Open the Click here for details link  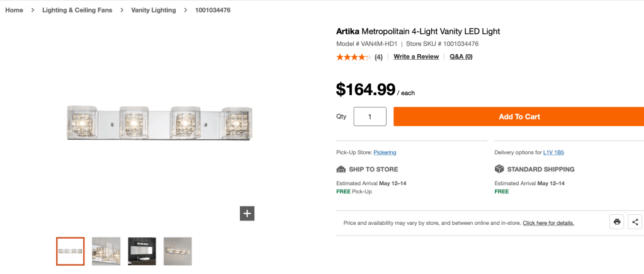tap(548, 223)
